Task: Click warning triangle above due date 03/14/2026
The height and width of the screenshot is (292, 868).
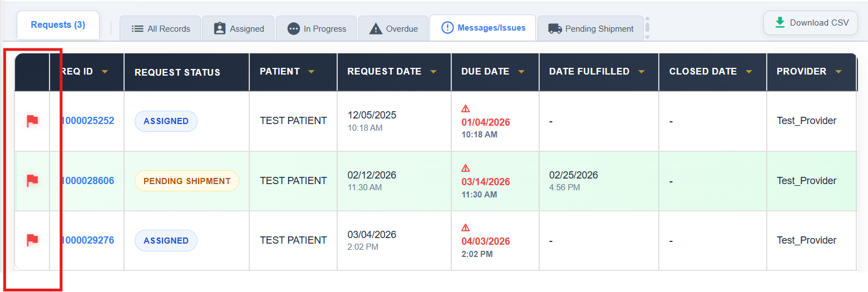Action: tap(466, 168)
